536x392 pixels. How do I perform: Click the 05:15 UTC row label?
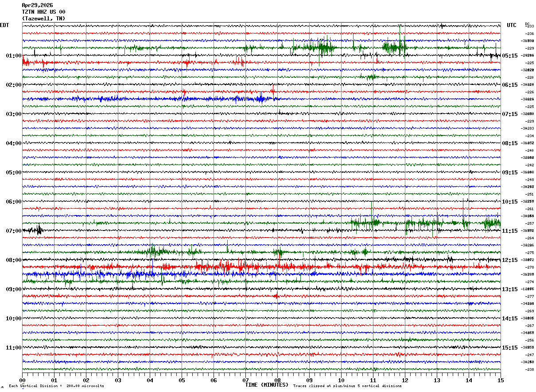point(510,56)
